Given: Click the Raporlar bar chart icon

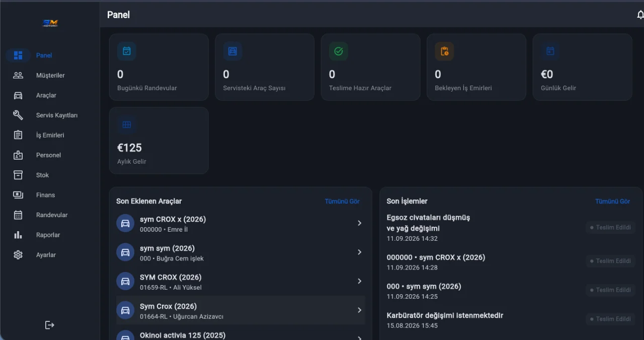Looking at the screenshot, I should [x=18, y=235].
